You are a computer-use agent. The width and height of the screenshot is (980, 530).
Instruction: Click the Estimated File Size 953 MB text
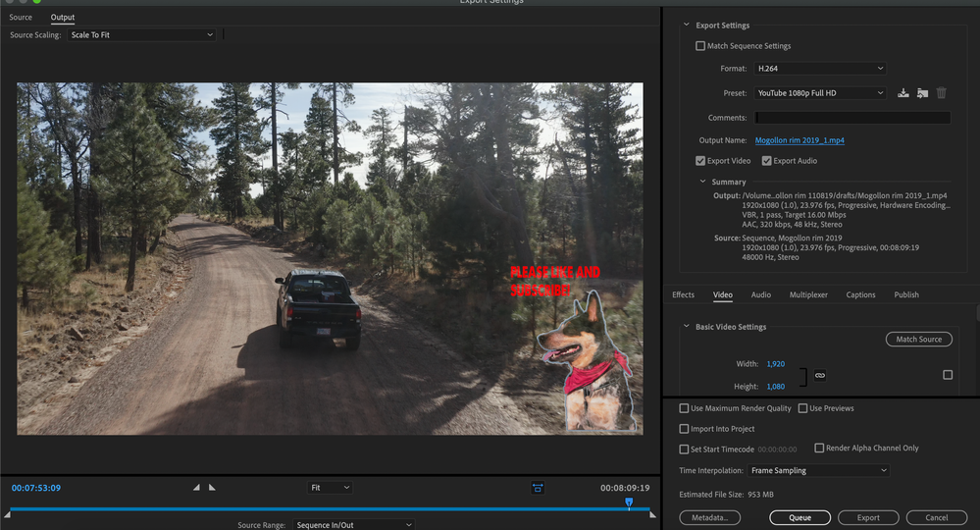pos(726,495)
